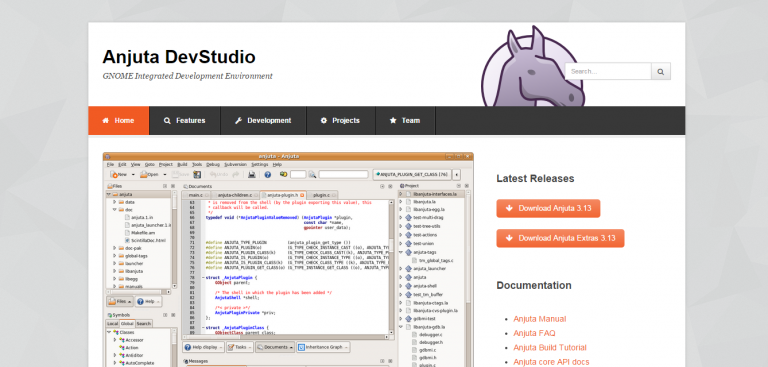Open Anjuta core API docs link

[552, 362]
